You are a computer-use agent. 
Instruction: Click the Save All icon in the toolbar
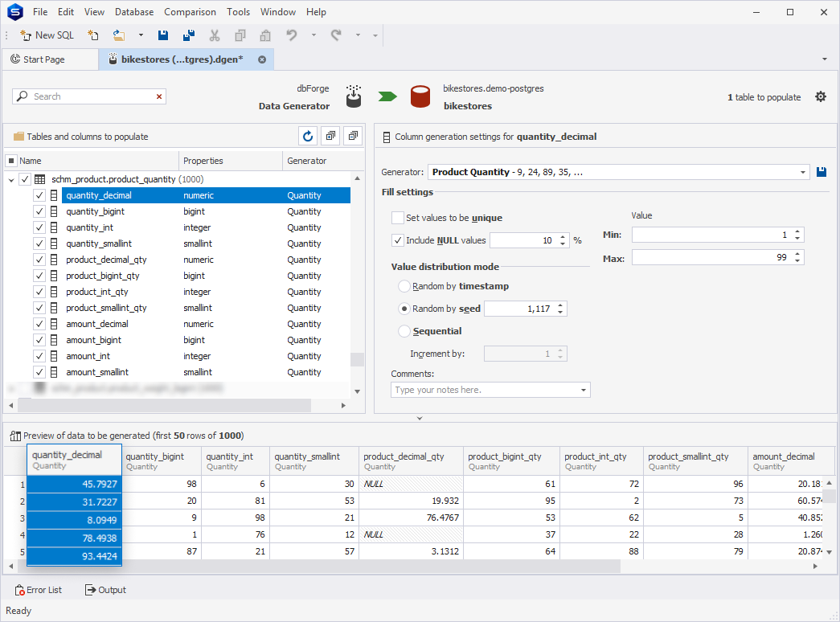pos(189,35)
